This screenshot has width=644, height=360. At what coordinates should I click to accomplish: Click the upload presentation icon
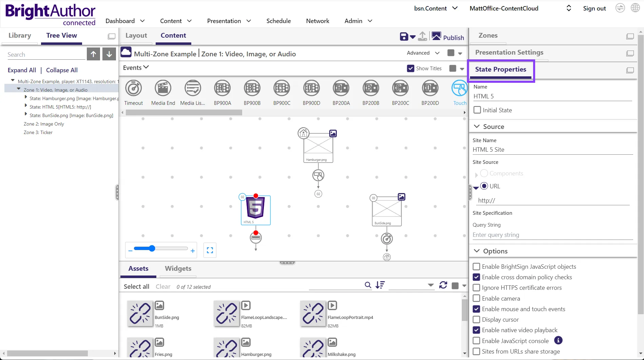coord(423,36)
